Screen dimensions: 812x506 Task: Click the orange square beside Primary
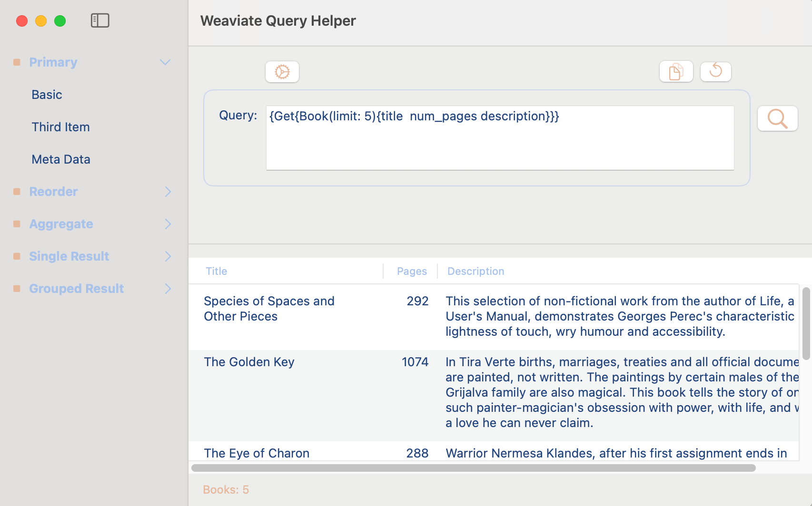tap(17, 62)
